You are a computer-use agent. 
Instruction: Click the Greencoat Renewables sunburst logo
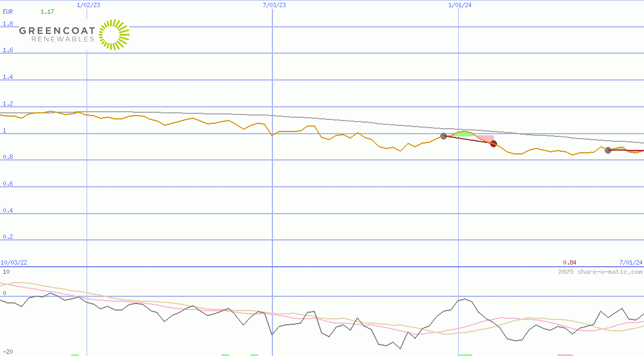tap(114, 35)
